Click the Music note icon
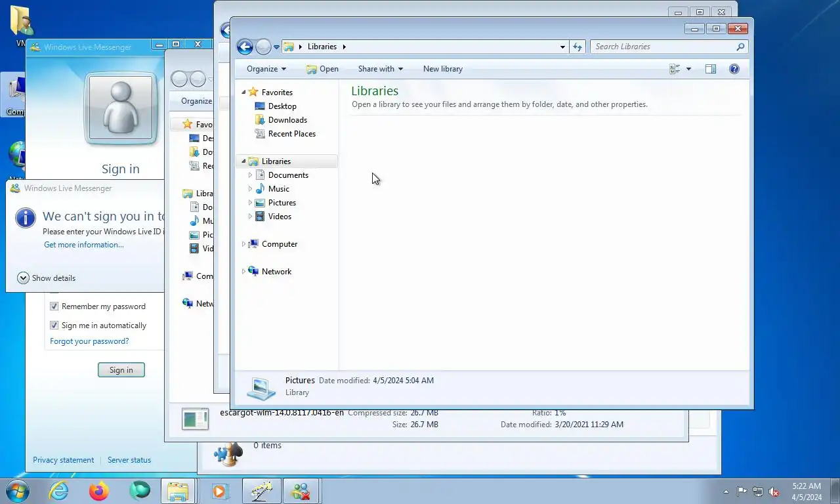This screenshot has width=840, height=504. (x=260, y=189)
